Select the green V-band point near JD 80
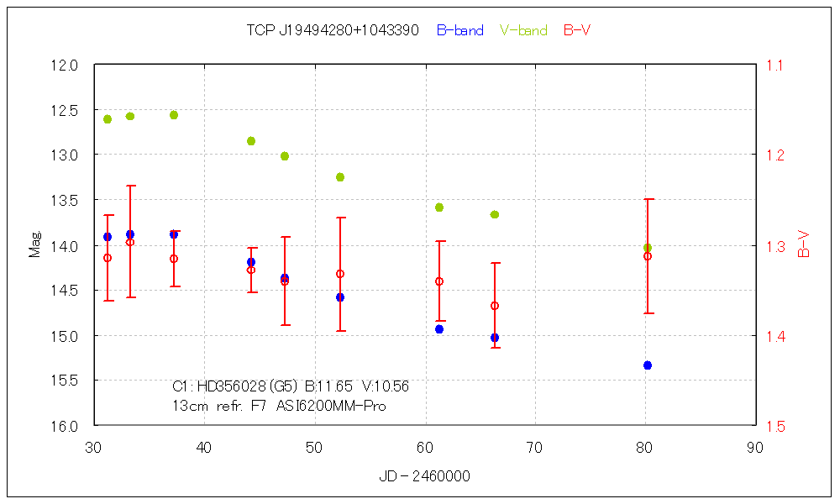The width and height of the screenshot is (840, 504). (648, 248)
